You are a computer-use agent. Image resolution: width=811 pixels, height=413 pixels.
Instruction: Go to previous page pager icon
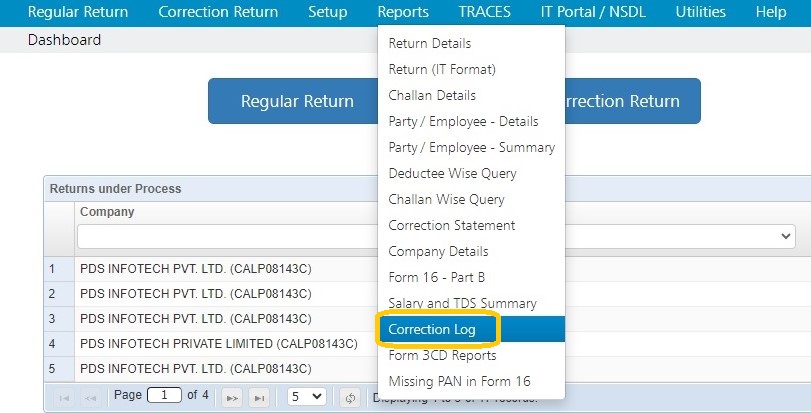pos(91,397)
